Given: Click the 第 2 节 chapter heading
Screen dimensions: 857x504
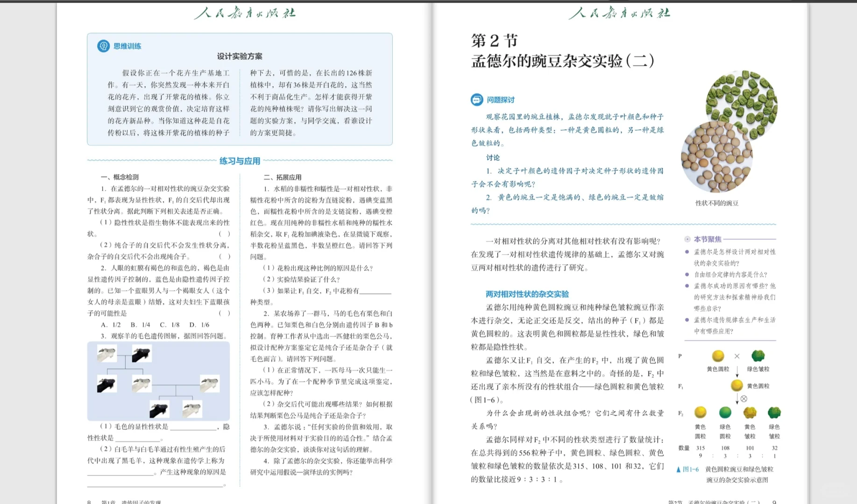Looking at the screenshot, I should [494, 41].
